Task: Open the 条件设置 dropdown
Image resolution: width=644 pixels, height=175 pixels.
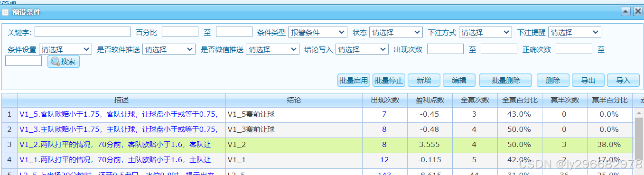Action: (x=65, y=49)
